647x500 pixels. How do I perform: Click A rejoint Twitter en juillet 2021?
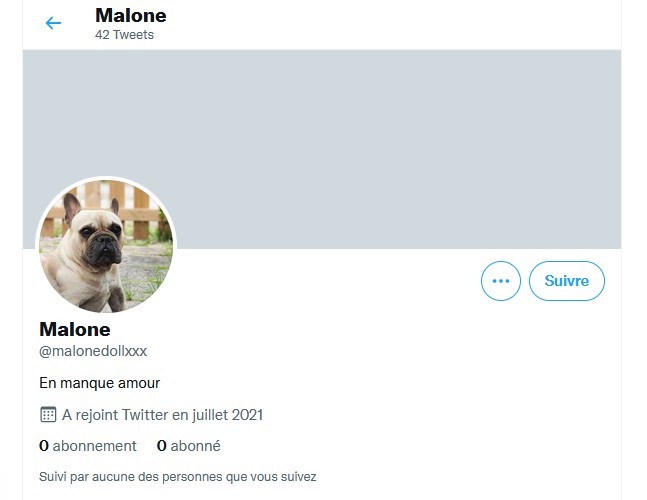click(x=162, y=414)
